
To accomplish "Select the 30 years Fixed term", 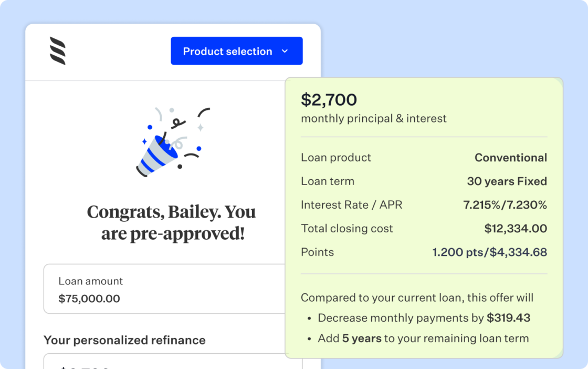I will tap(507, 181).
